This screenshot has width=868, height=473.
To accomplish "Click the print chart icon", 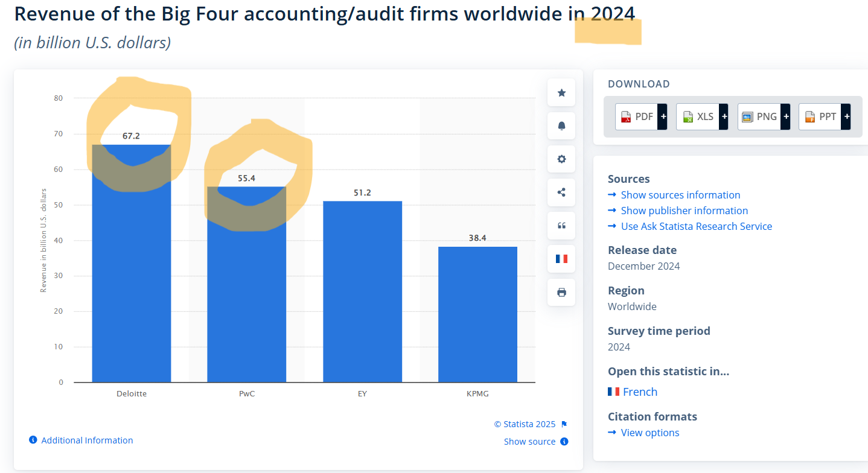I will 561,293.
